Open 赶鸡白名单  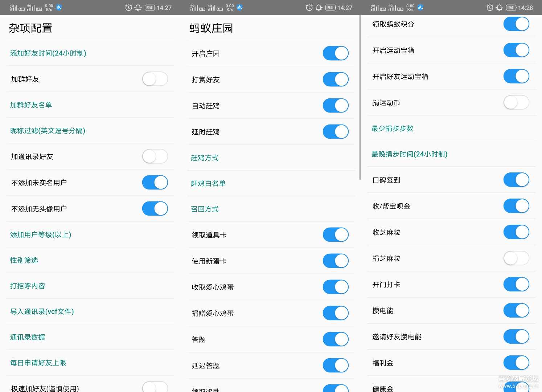[208, 183]
